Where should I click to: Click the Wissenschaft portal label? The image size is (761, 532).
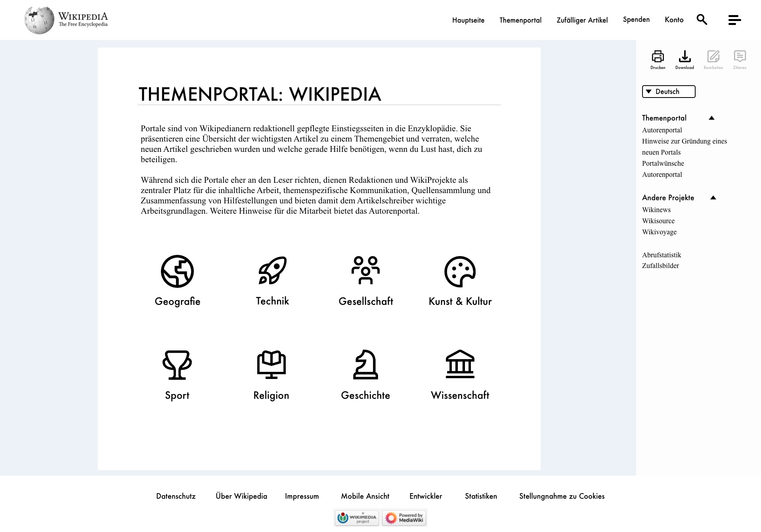click(460, 395)
